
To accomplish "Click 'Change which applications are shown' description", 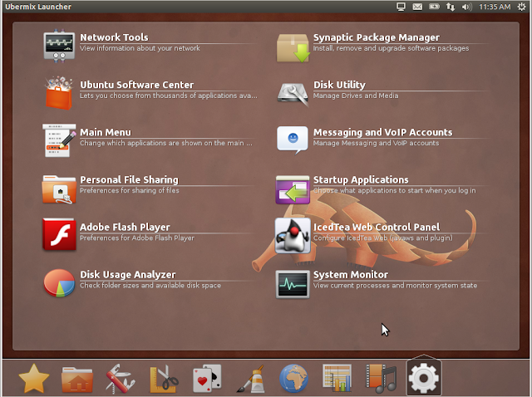I will pos(166,143).
